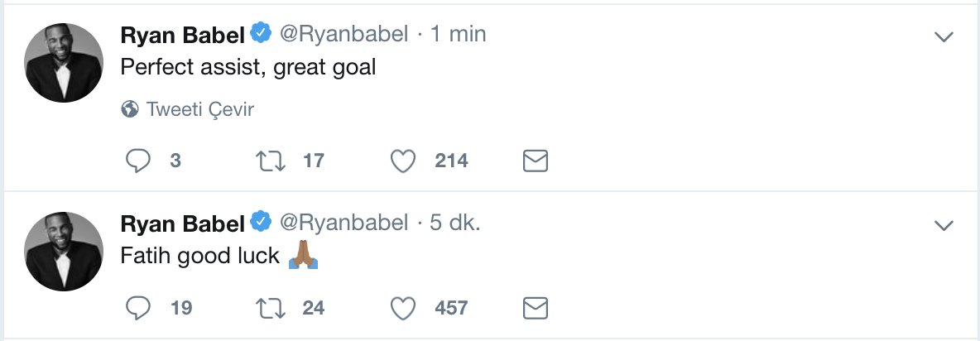Like the 'Perfect assist, great goal' tweet

tap(403, 161)
